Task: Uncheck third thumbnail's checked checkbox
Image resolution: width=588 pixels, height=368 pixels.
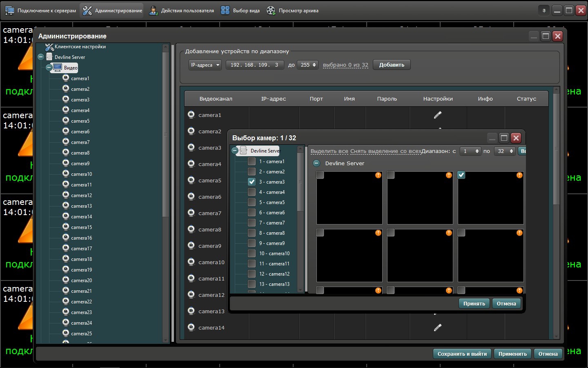Action: pyautogui.click(x=461, y=175)
